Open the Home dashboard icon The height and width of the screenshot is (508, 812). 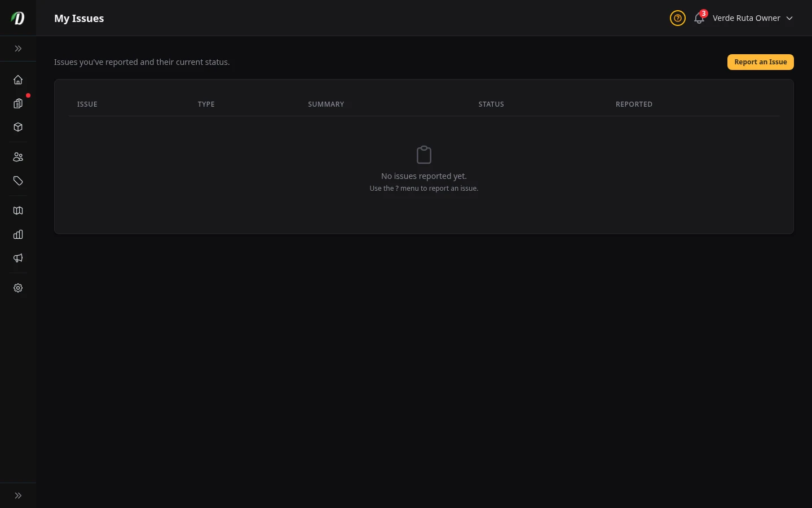[x=18, y=80]
